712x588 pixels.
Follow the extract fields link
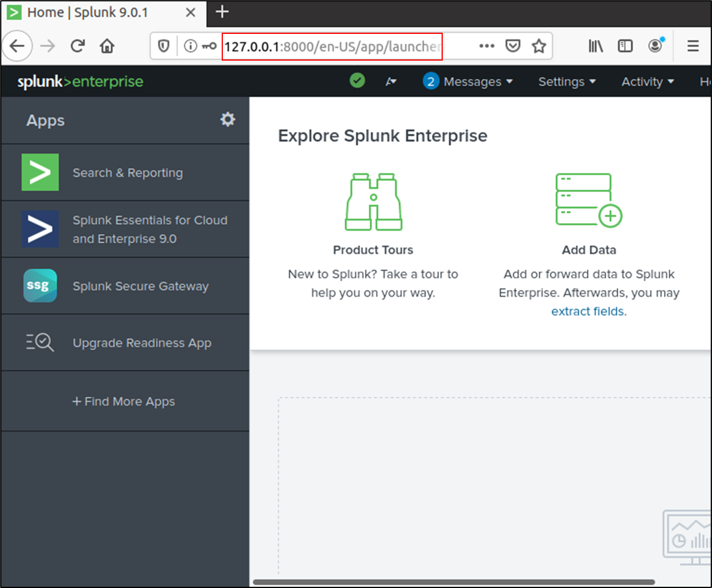pyautogui.click(x=589, y=312)
